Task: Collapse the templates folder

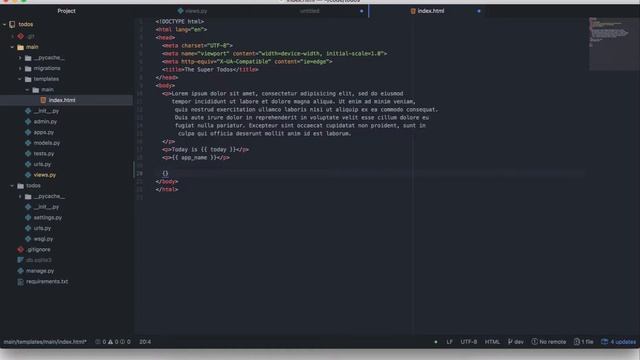Action: tap(20, 79)
